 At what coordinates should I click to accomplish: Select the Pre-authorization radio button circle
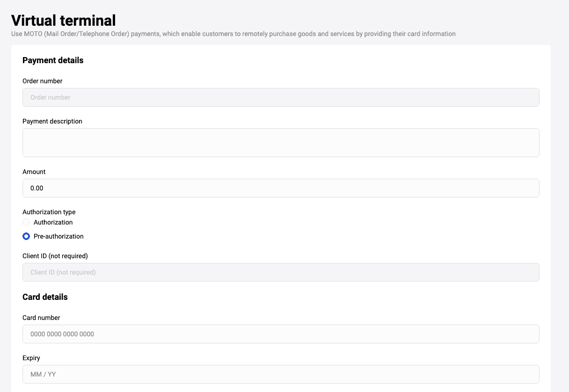click(x=26, y=236)
